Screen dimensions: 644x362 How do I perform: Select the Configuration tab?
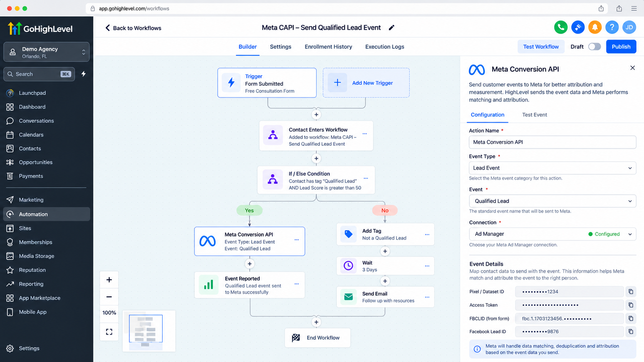tap(487, 115)
